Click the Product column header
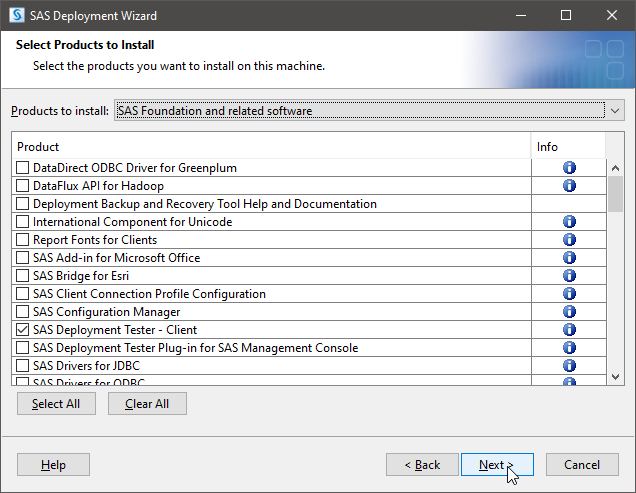The width and height of the screenshot is (636, 493). (271, 146)
